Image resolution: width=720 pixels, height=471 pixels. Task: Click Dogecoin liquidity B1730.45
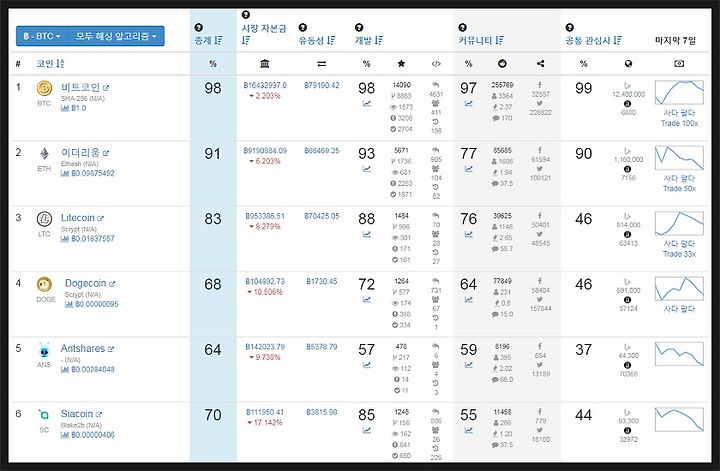(321, 281)
